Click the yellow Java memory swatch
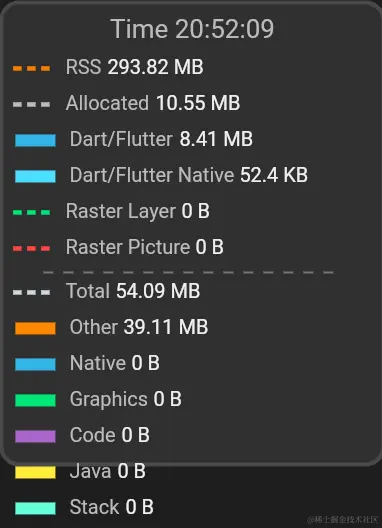The image size is (382, 528). [35, 472]
